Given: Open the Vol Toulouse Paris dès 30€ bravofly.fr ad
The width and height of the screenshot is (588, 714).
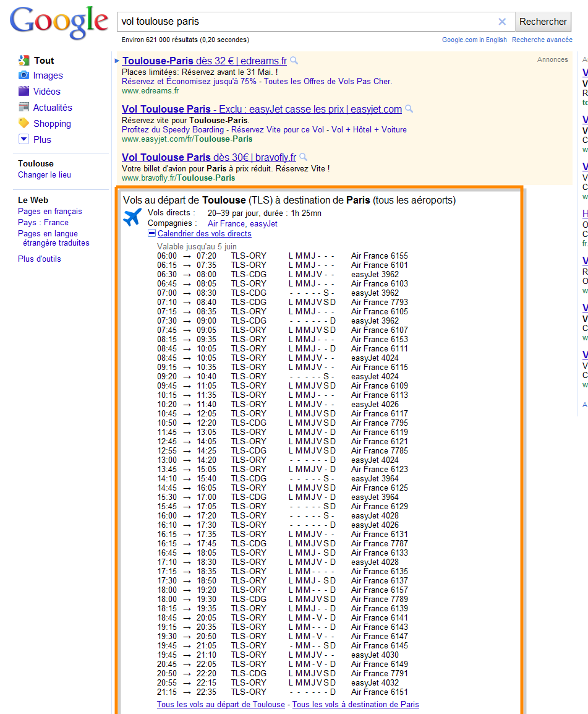Looking at the screenshot, I should pyautogui.click(x=209, y=157).
